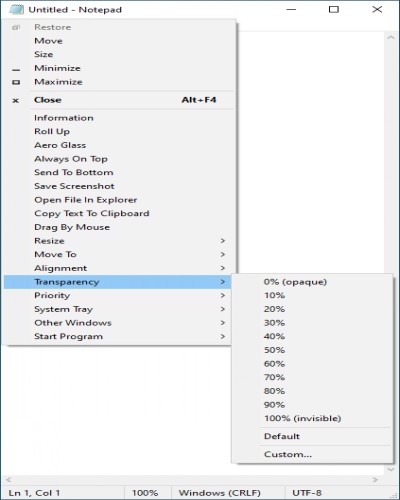The width and height of the screenshot is (400, 500).
Task: Click the up arrow of the vertical scrollbar
Action: [391, 38]
